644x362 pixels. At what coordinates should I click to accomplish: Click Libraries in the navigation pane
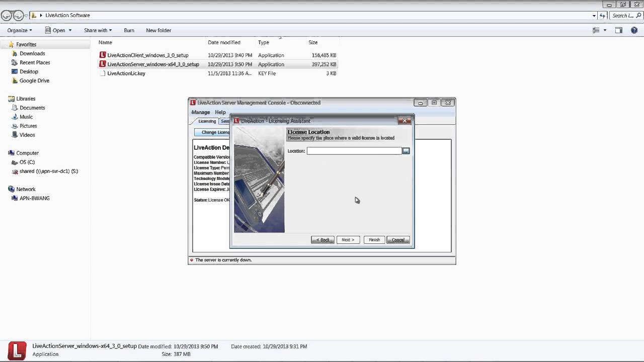tap(26, 99)
